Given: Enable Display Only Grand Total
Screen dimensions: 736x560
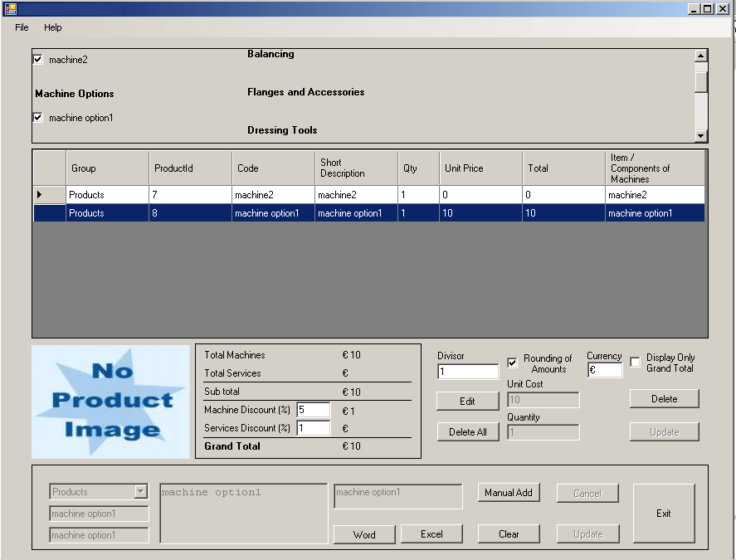Looking at the screenshot, I should pos(634,361).
